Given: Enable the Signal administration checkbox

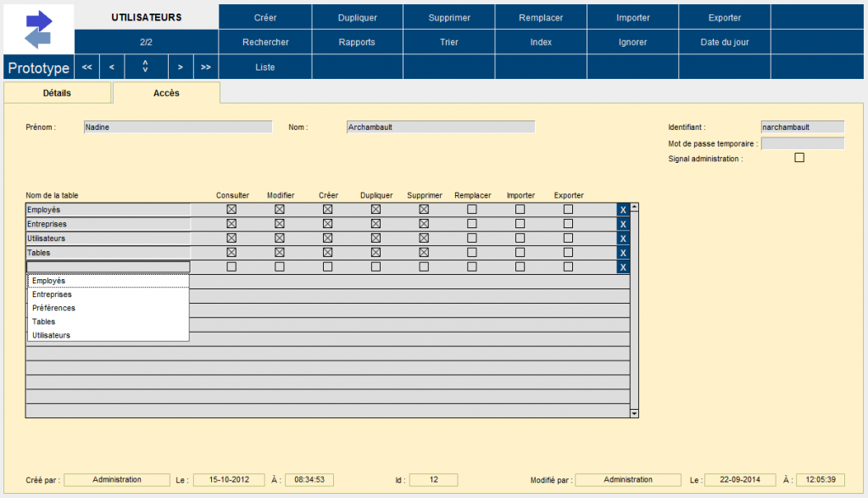Looking at the screenshot, I should click(798, 158).
